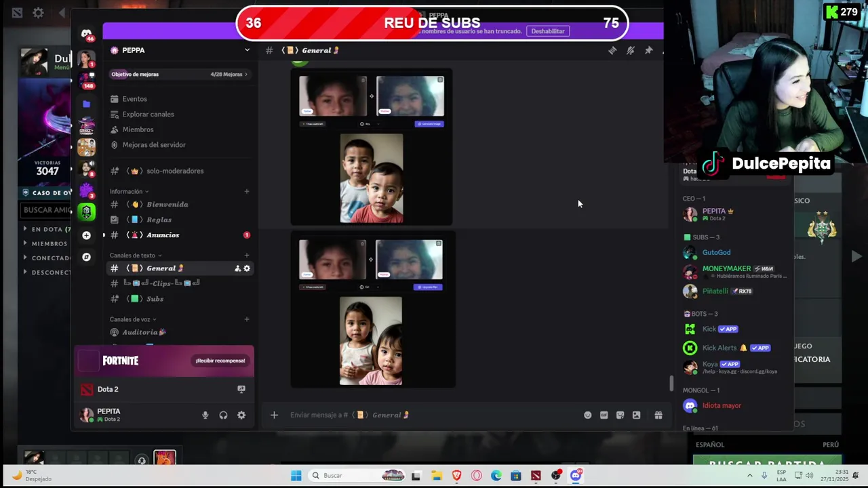Click plus attach button in message bar

click(x=274, y=415)
